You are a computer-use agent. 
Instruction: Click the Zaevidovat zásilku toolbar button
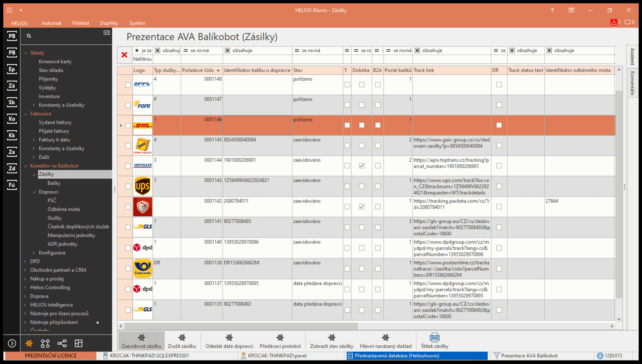click(x=141, y=341)
